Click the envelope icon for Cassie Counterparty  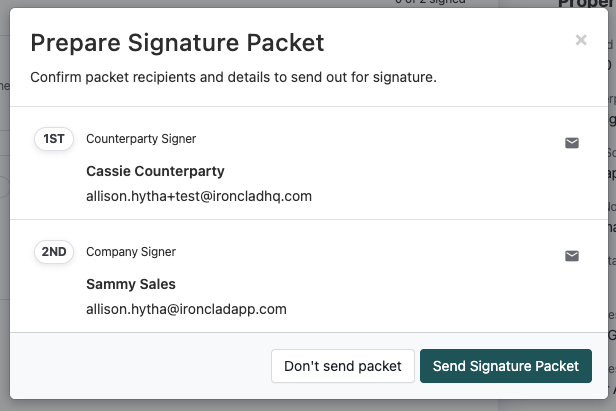click(572, 143)
